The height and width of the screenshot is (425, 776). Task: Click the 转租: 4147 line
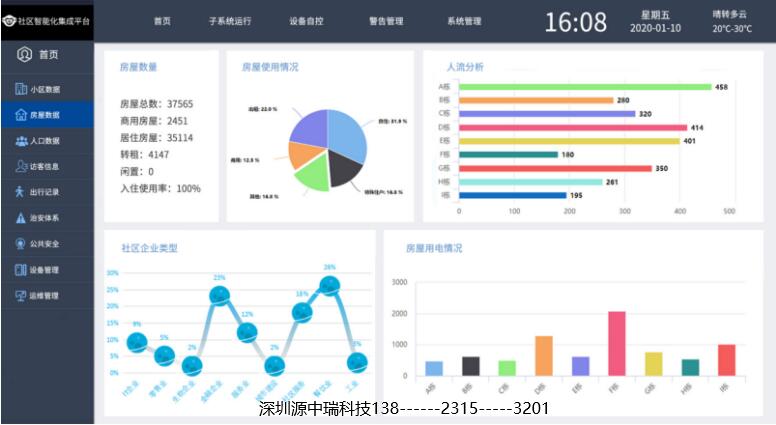coord(145,154)
